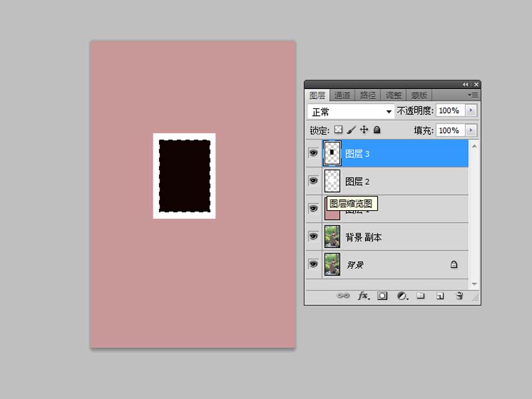
Task: Hide 图层 2 layer visibility
Action: click(x=313, y=181)
